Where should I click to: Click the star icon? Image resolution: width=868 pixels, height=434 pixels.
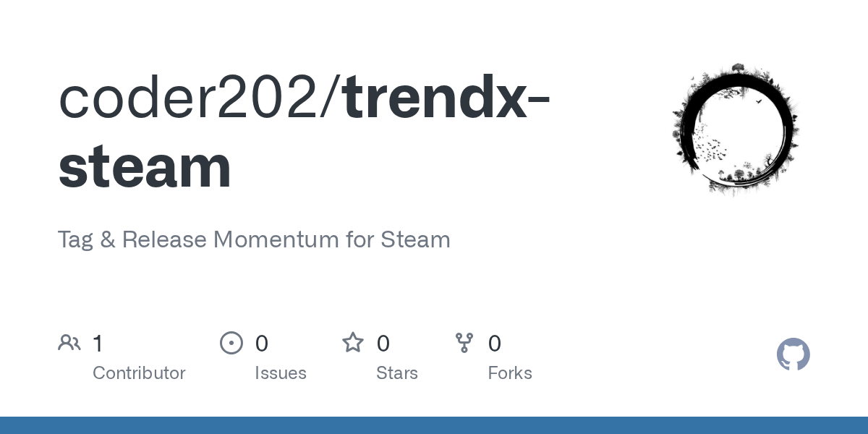tap(353, 343)
